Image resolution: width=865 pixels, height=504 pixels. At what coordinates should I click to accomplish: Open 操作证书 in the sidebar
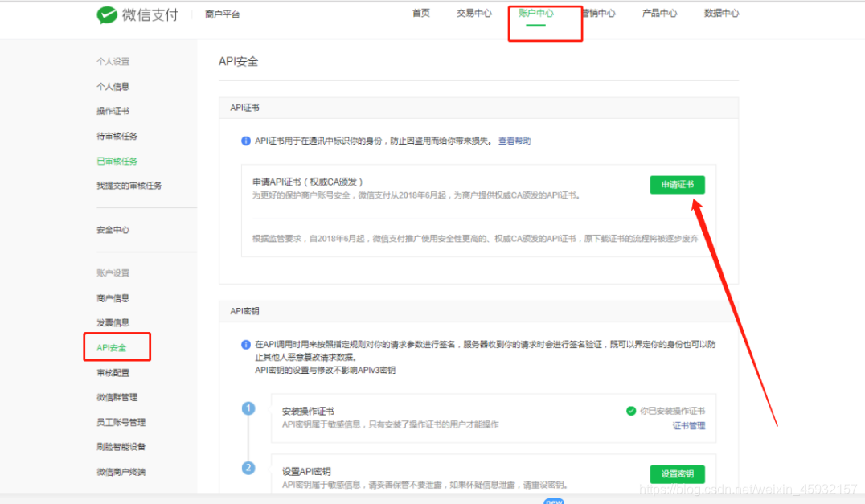click(x=113, y=112)
